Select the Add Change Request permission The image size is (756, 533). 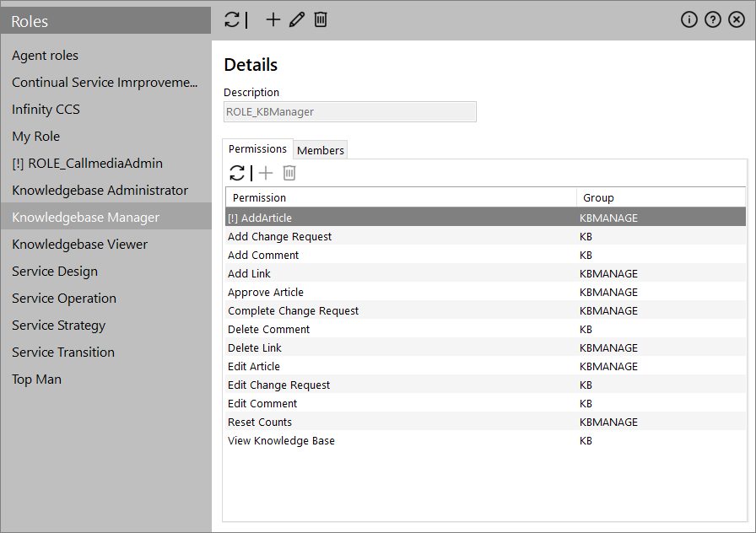485,237
